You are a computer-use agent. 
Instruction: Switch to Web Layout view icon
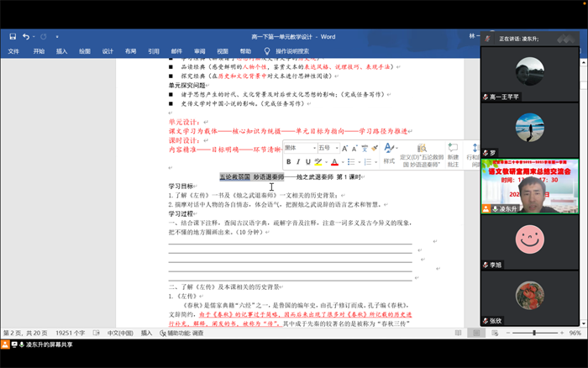coord(495,333)
